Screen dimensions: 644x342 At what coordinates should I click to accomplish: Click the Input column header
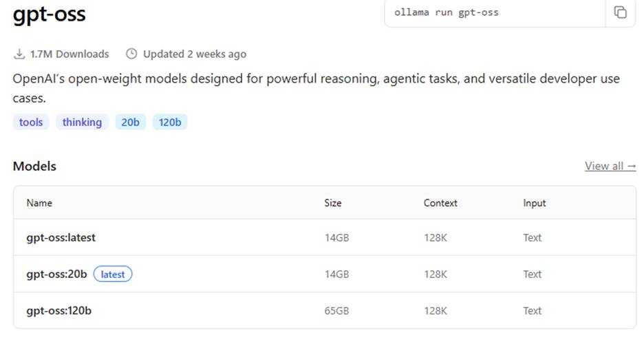tap(535, 203)
